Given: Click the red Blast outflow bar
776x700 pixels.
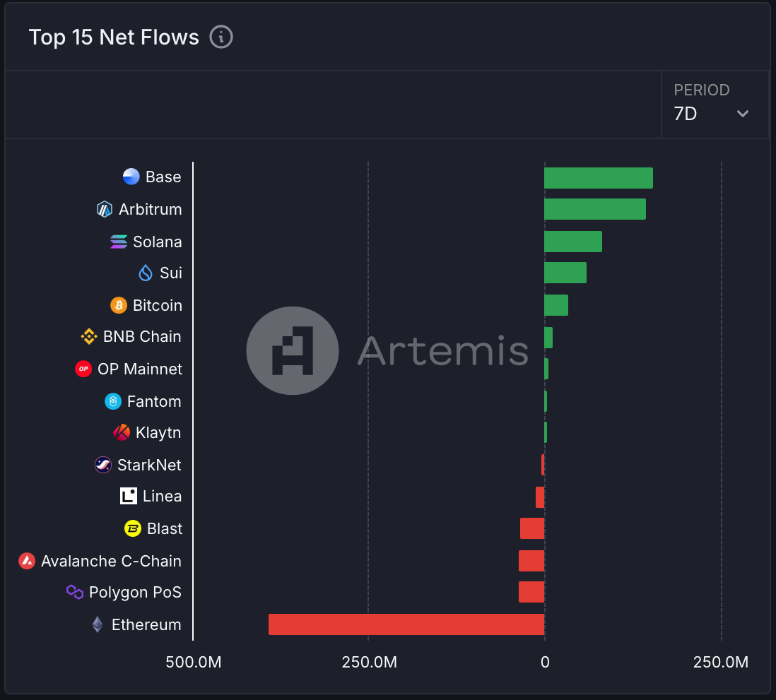Looking at the screenshot, I should click(532, 528).
